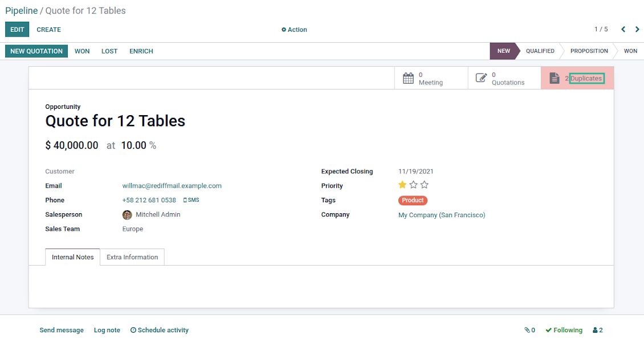
Task: Open My Company (San Francisco) link
Action: pyautogui.click(x=442, y=215)
